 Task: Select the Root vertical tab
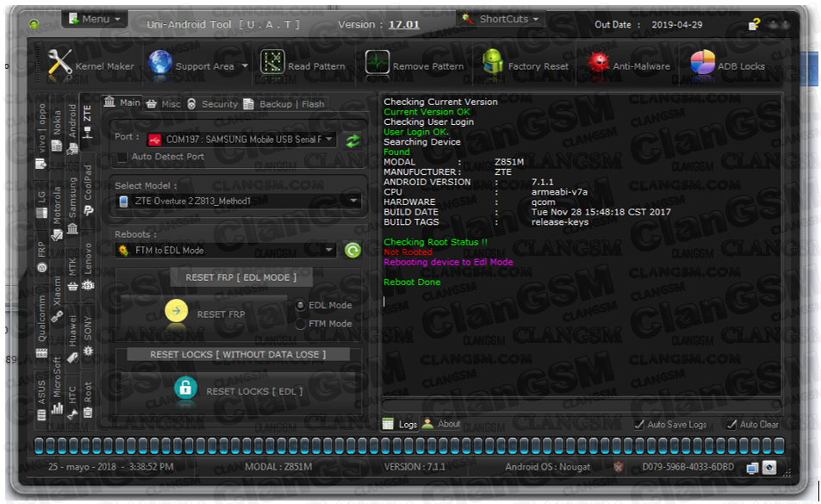click(x=88, y=400)
